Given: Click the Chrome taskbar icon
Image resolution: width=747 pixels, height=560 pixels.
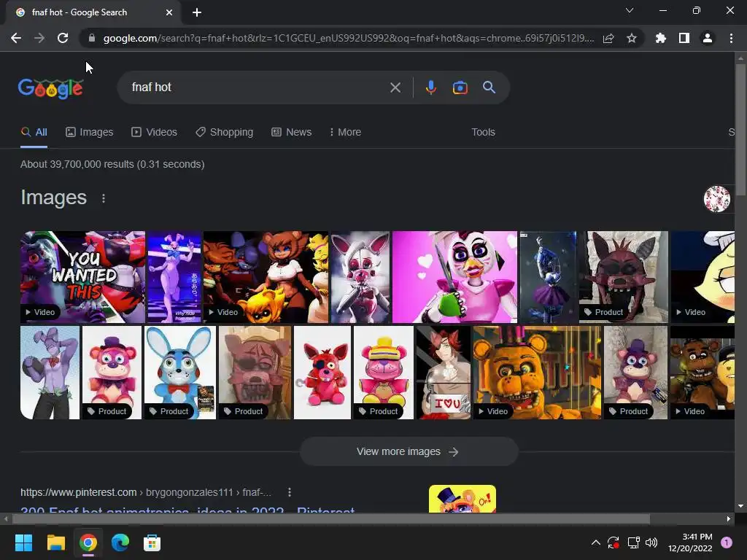Looking at the screenshot, I should point(88,542).
